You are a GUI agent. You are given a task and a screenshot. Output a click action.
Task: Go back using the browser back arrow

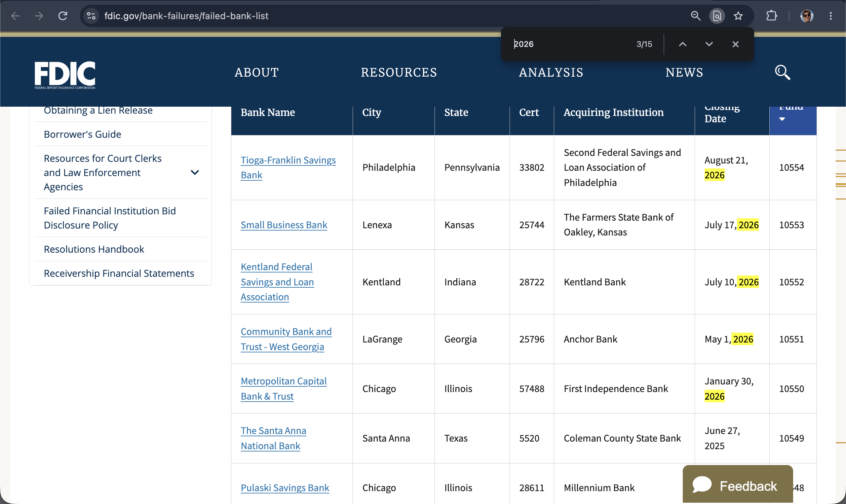[15, 16]
